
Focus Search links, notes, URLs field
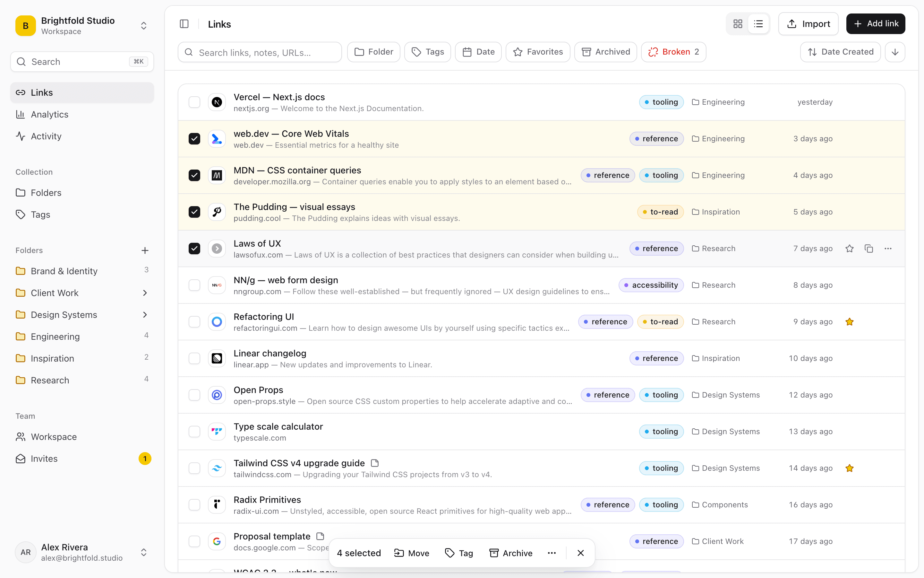click(x=260, y=52)
